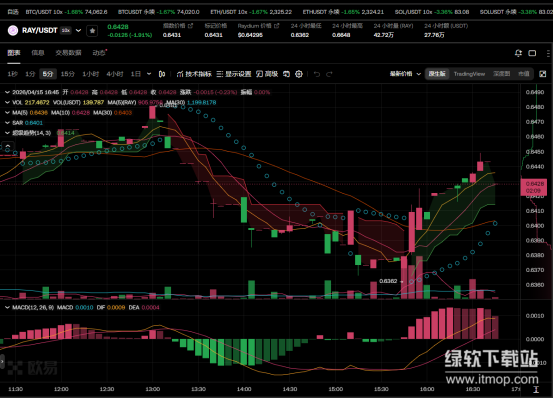Add RAY/USDT to favorites with star icon
Image resolution: width=553 pixels, height=399 pixels.
point(92,31)
